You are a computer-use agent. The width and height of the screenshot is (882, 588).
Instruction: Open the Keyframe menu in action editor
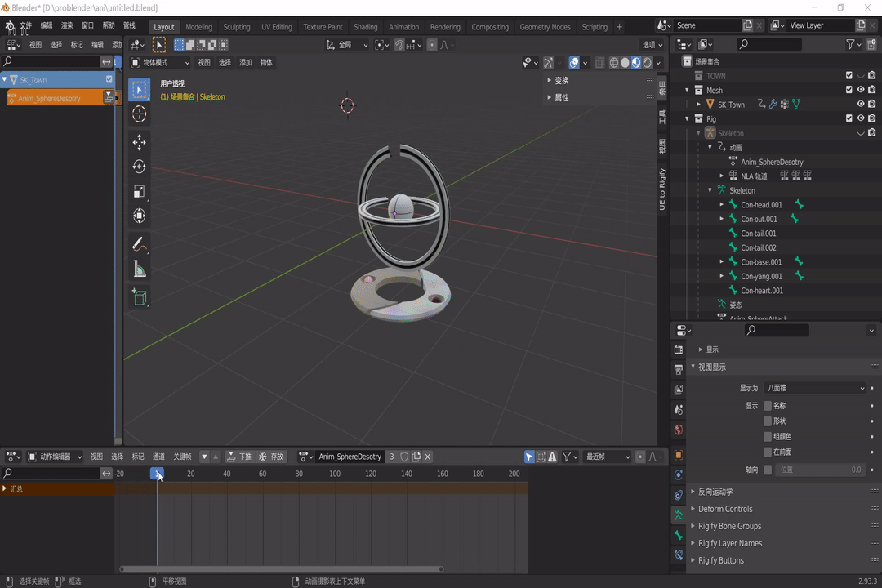click(181, 457)
